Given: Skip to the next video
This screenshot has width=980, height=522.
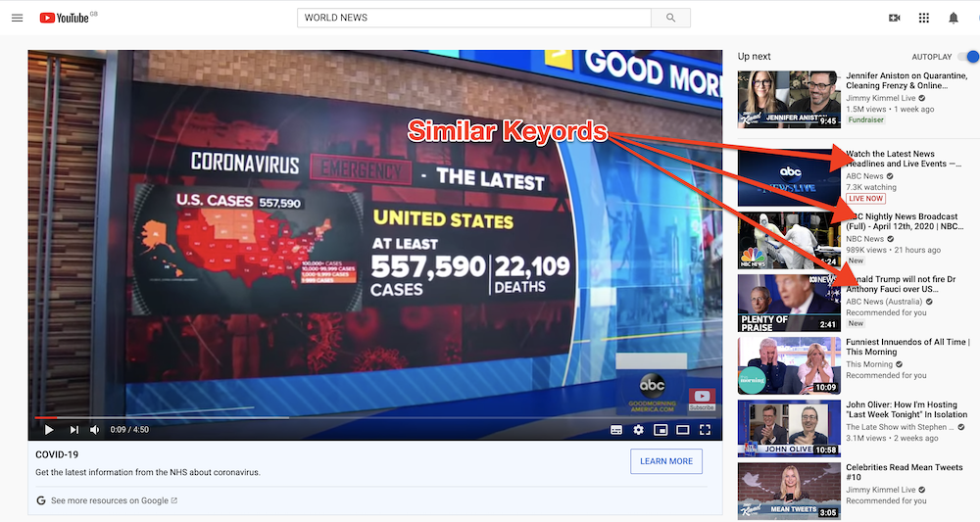Looking at the screenshot, I should [74, 430].
